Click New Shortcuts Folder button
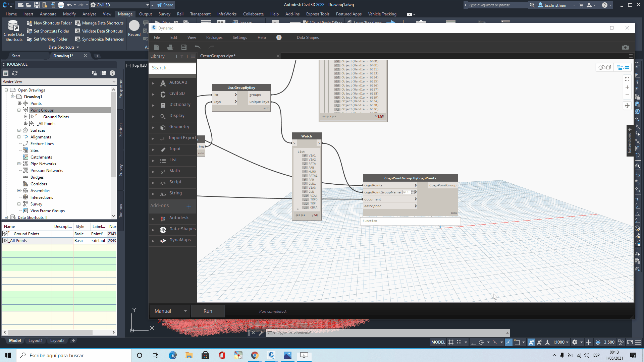The image size is (644, 362). tap(49, 23)
